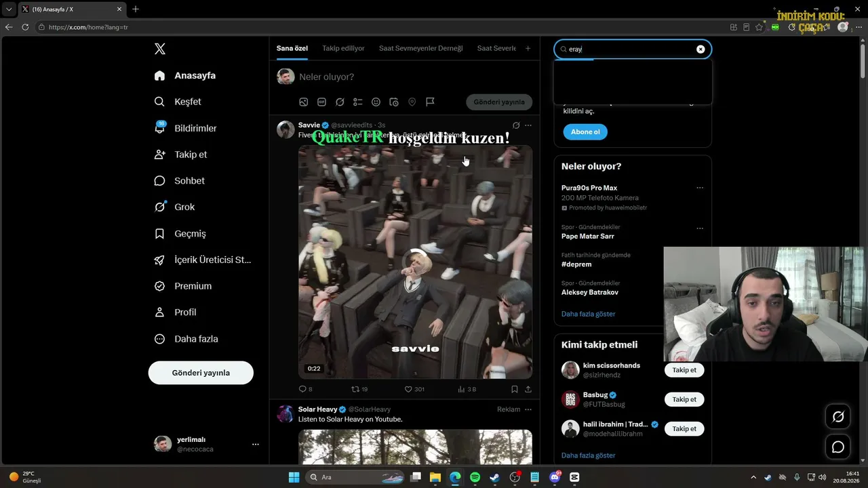Open Premium in the sidebar
This screenshot has width=868, height=488.
(182, 286)
